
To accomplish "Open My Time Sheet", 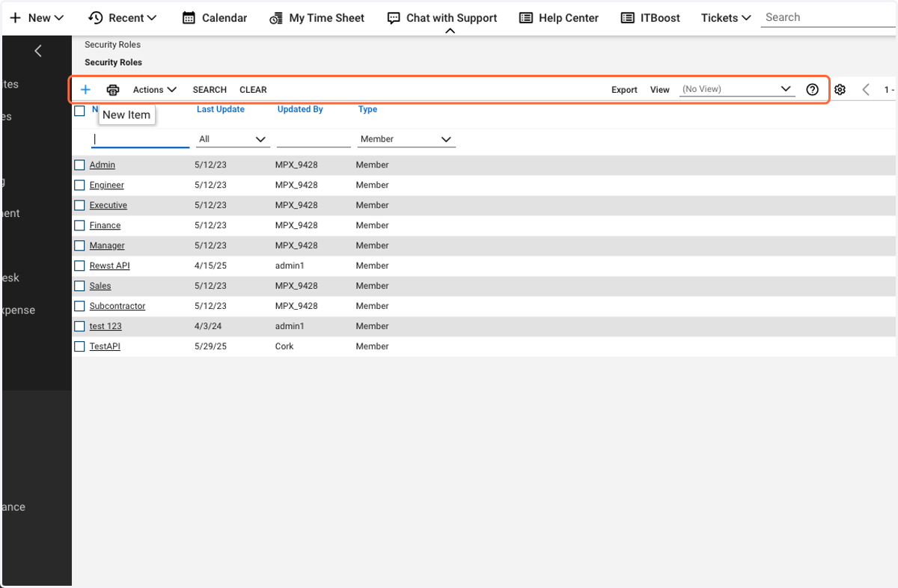I will [x=317, y=18].
